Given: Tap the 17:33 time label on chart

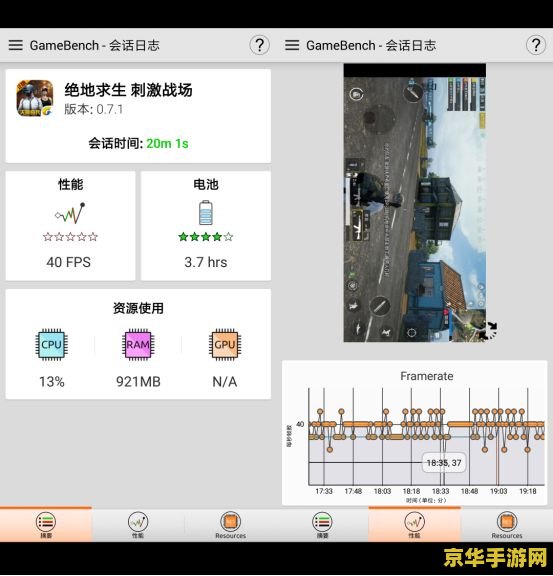Looking at the screenshot, I should coord(324,491).
